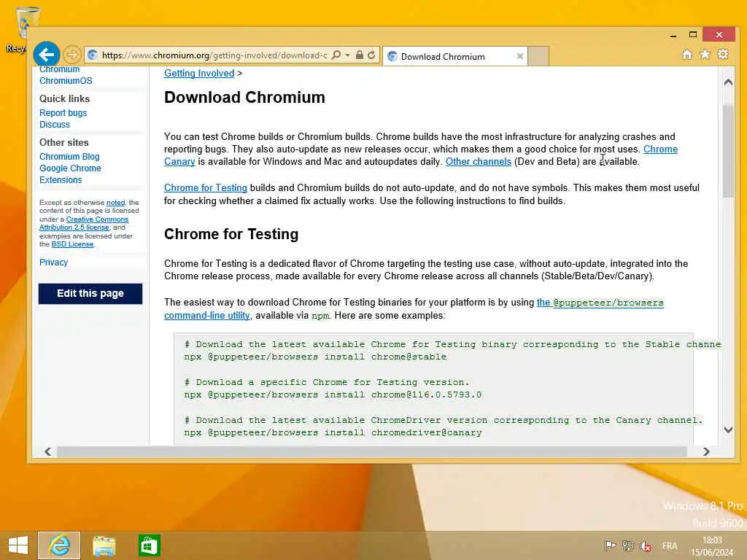Select the Download Chromium tab
Viewport: 747px width, 560px height.
[455, 56]
